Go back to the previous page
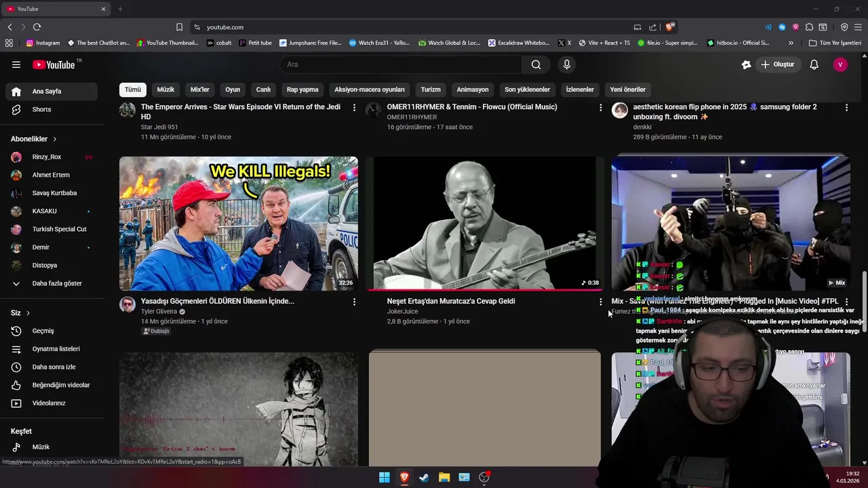The height and width of the screenshot is (488, 868). [9, 27]
